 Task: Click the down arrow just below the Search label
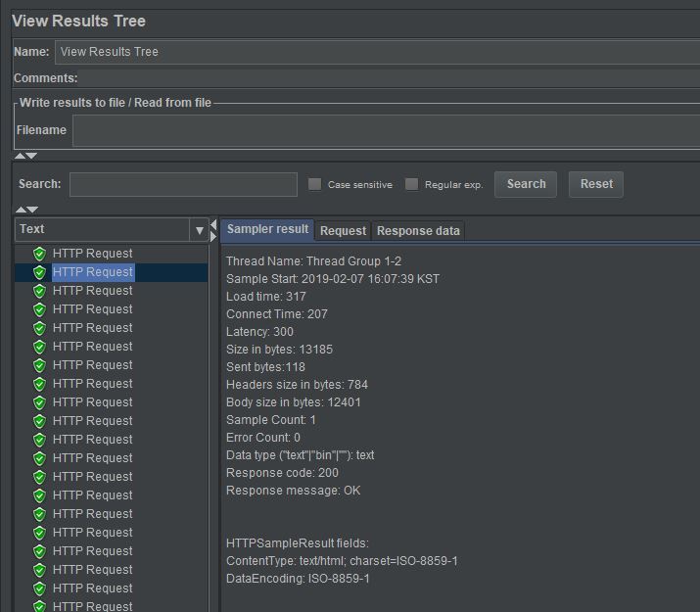click(x=32, y=210)
